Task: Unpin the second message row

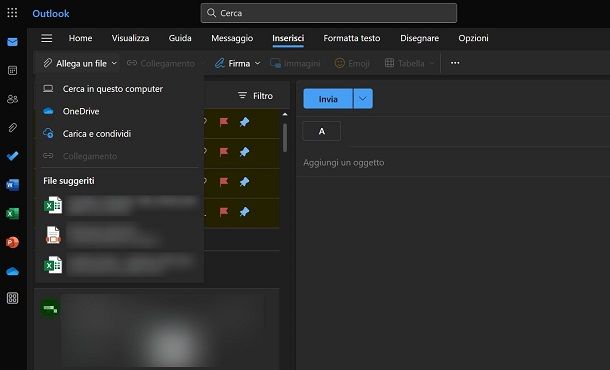Action: tap(244, 152)
